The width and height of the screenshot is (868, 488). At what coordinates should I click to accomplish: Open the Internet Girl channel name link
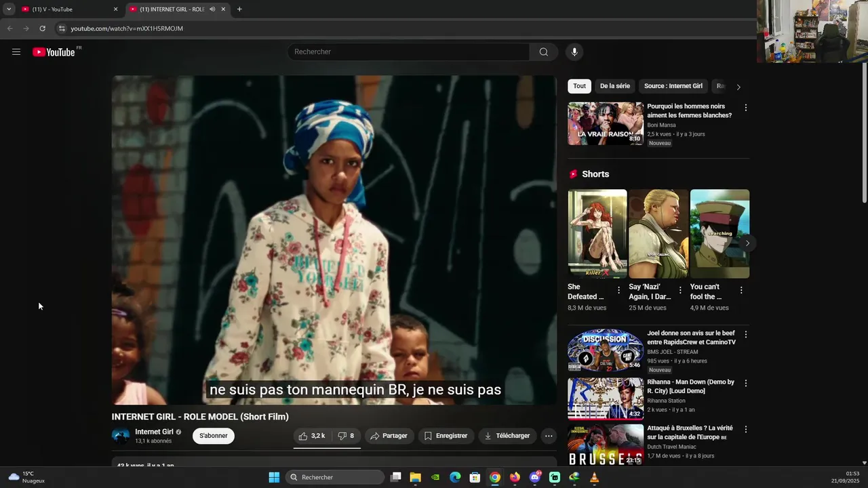[154, 432]
